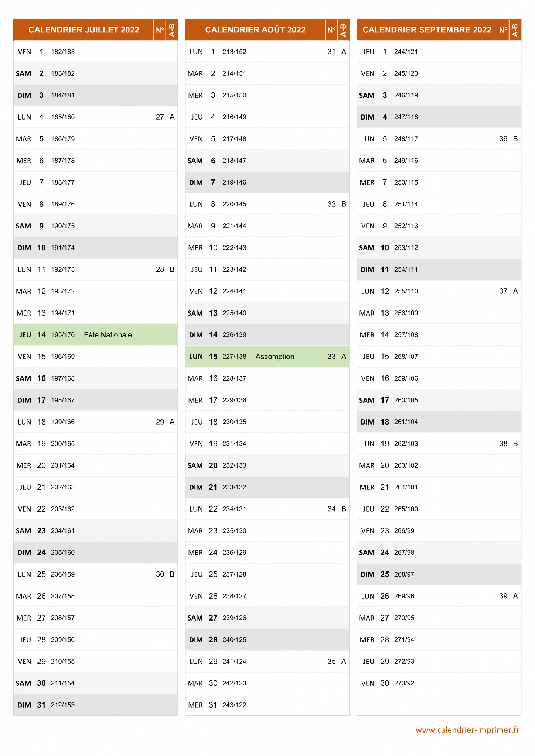The height and width of the screenshot is (756, 535).
Task: Click Sunday September 18 row
Action: point(439,422)
